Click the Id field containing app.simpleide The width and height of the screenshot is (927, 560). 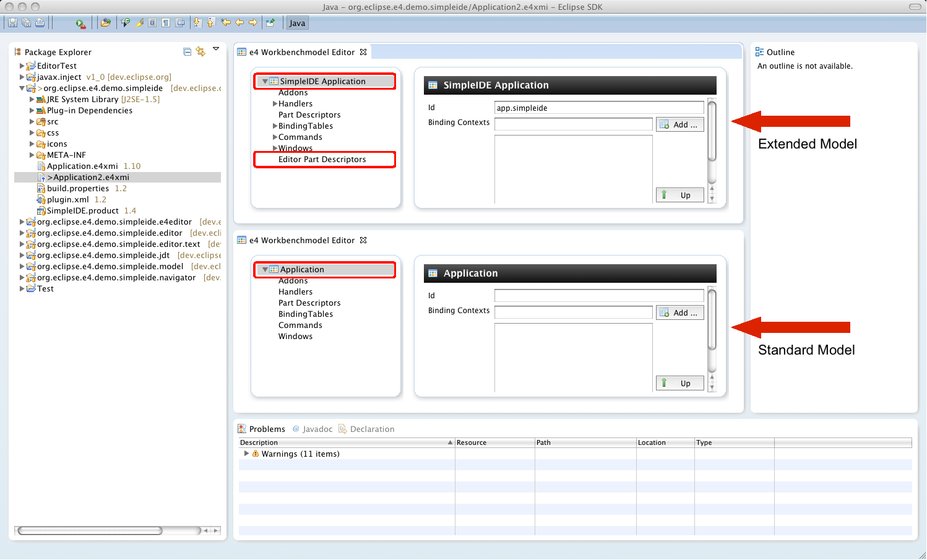coord(598,108)
